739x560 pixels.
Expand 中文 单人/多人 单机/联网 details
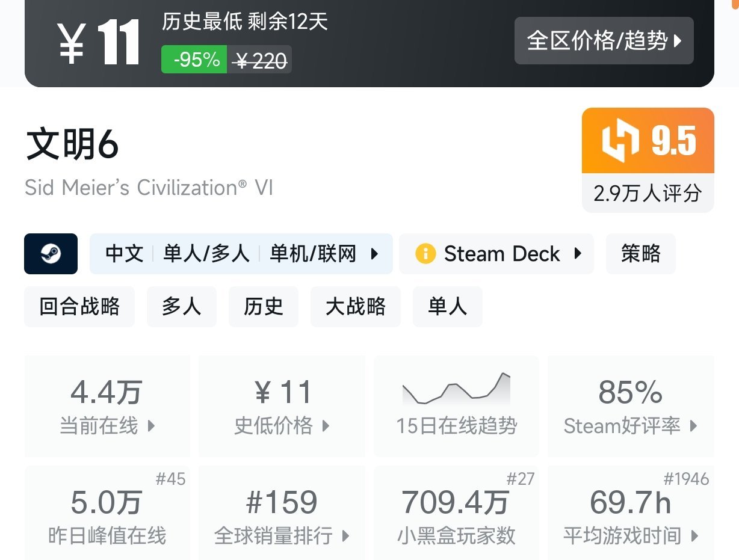[x=241, y=254]
